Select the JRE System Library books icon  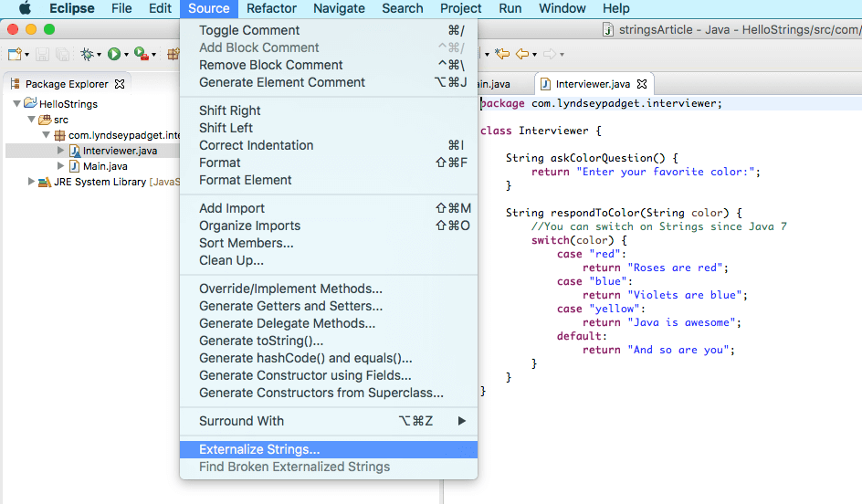click(x=45, y=182)
